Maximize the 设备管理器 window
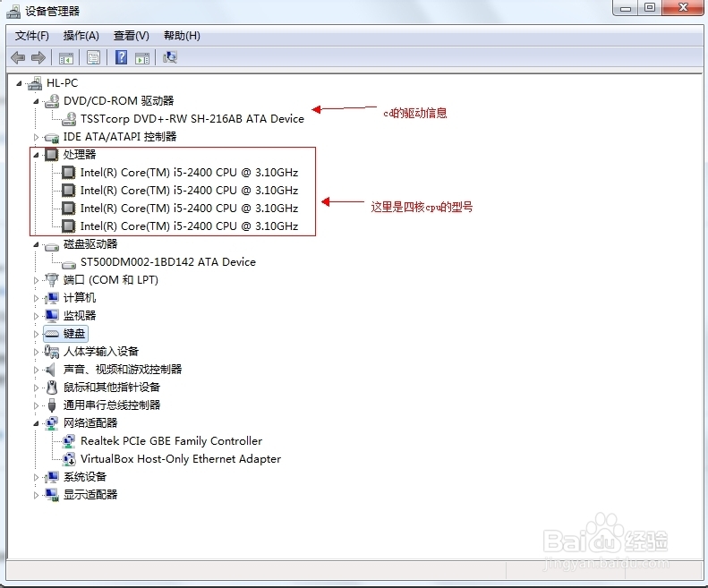708x588 pixels. pyautogui.click(x=650, y=8)
